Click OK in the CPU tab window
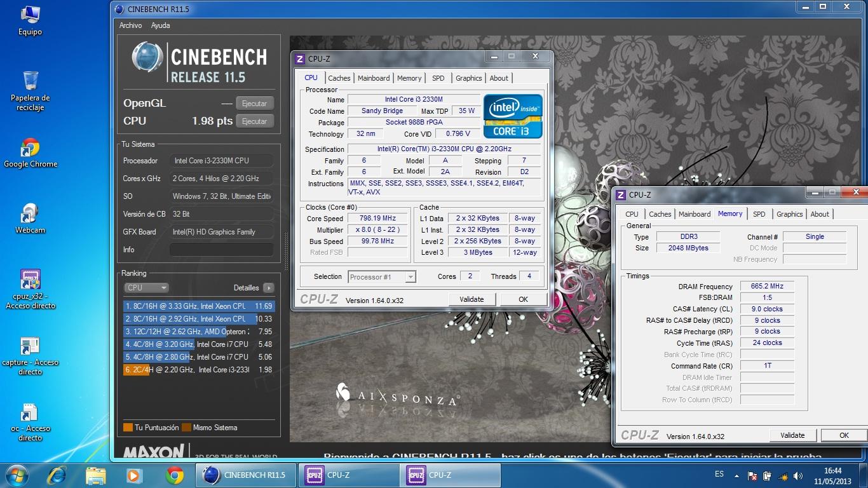 (x=523, y=299)
